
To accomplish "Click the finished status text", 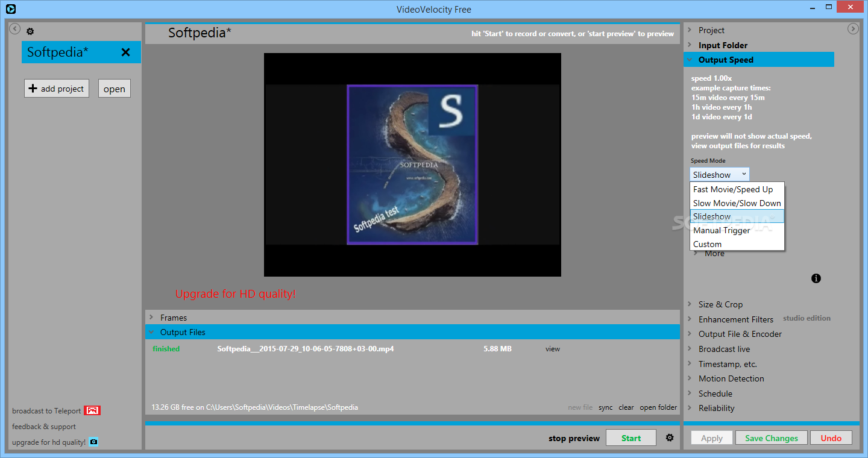I will point(166,349).
